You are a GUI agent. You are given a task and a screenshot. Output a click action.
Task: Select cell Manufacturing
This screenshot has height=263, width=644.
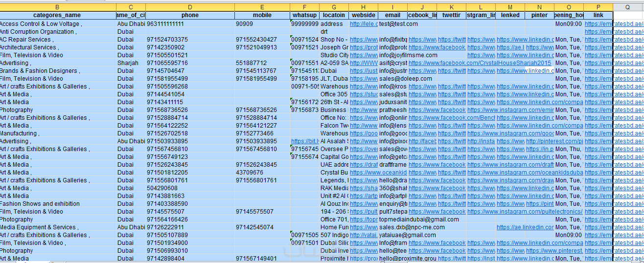tap(58, 133)
